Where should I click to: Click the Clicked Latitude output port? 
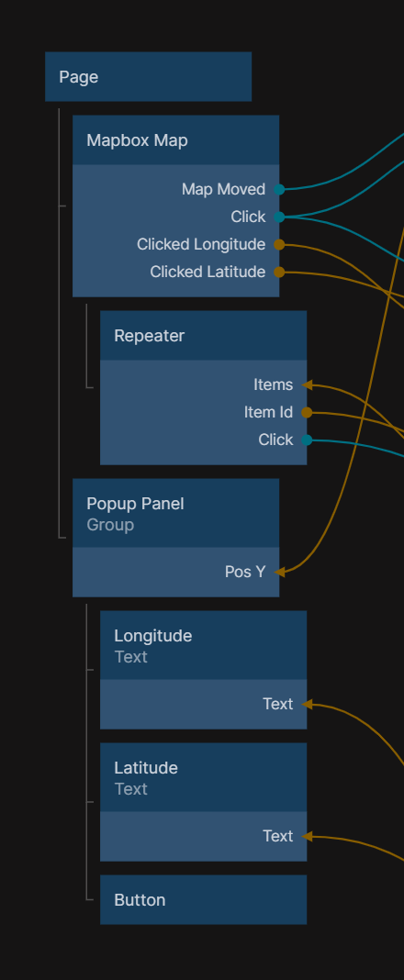[x=279, y=272]
